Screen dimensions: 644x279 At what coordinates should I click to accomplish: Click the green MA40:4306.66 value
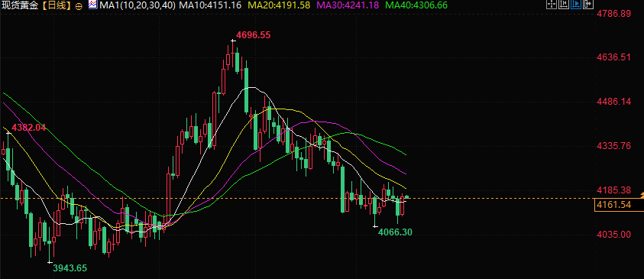[417, 5]
